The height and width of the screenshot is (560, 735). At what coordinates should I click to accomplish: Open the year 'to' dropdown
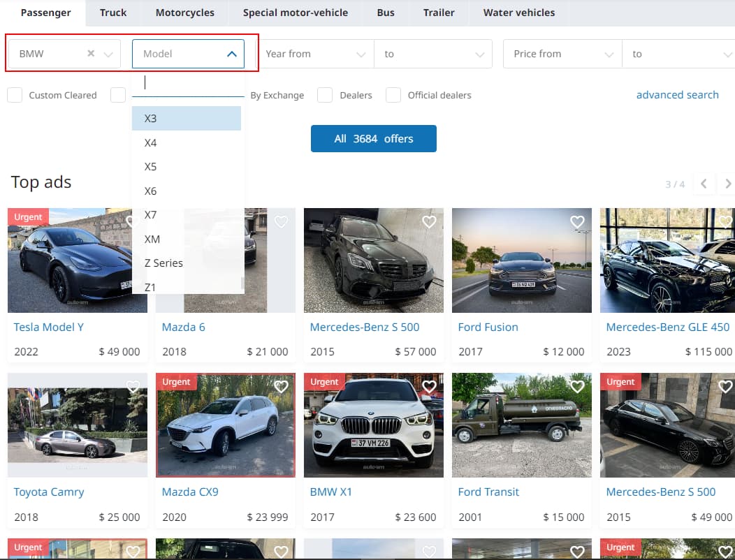click(x=433, y=54)
